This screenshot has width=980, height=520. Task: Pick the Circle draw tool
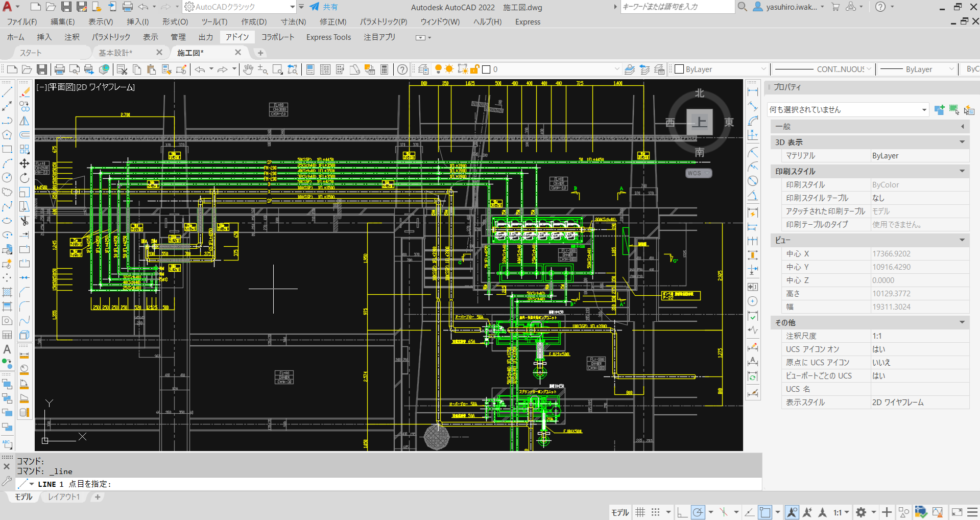(7, 178)
